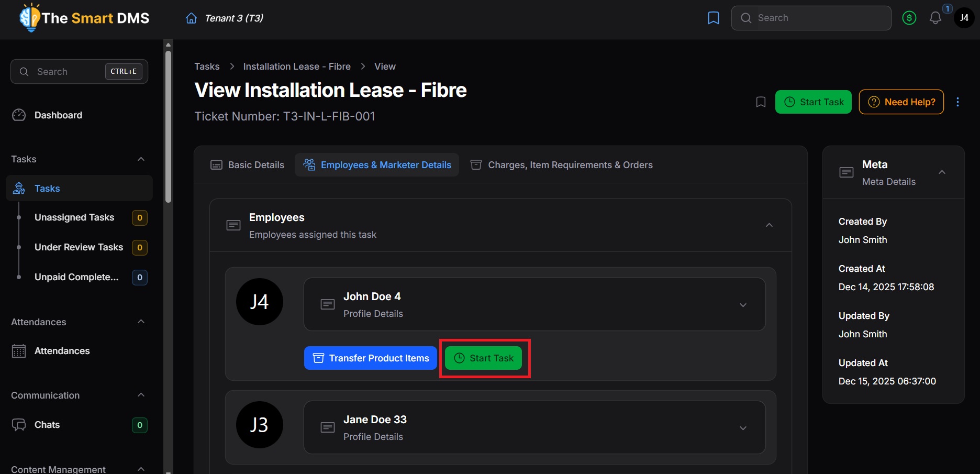Click the Need Help? button
980x474 pixels.
pyautogui.click(x=901, y=102)
